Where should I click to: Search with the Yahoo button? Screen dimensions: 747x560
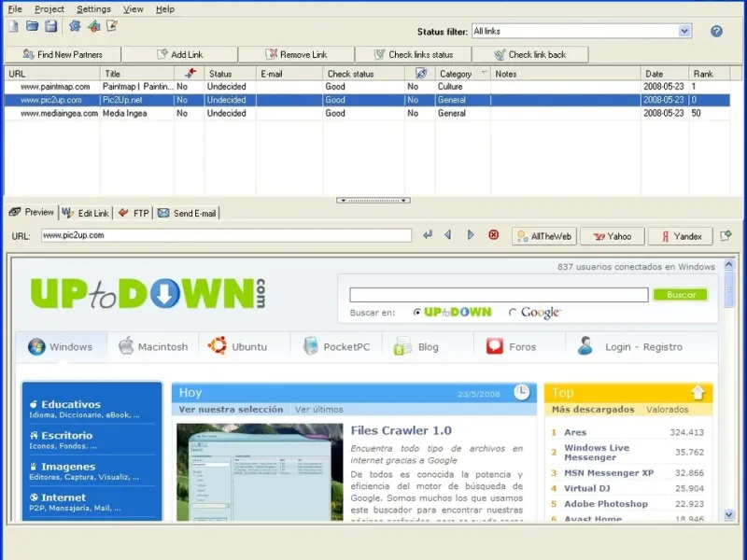pyautogui.click(x=613, y=236)
